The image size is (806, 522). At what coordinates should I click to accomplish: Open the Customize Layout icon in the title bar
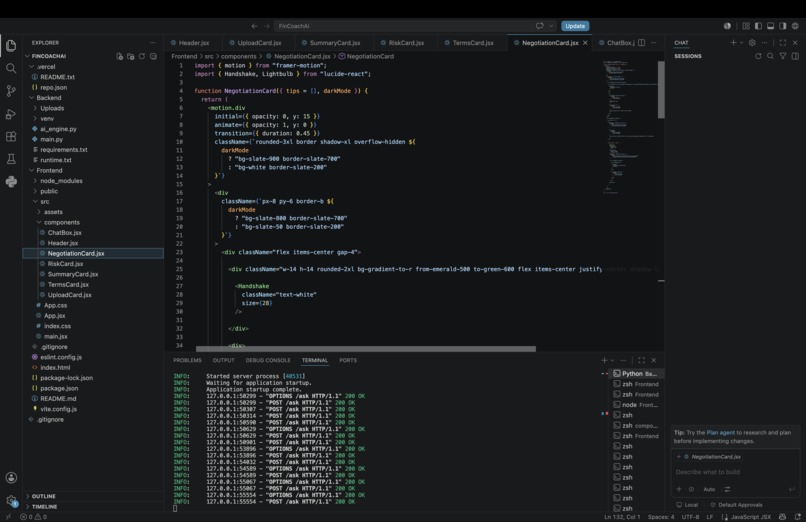coord(746,26)
